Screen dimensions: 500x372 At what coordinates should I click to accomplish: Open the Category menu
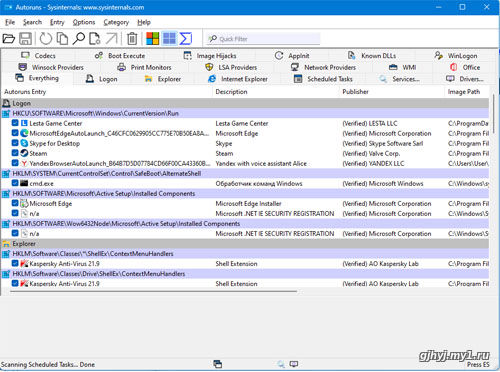point(116,22)
